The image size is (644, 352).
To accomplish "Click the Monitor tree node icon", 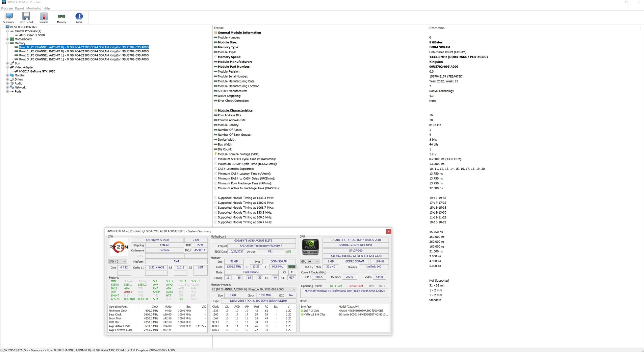I will [12, 75].
